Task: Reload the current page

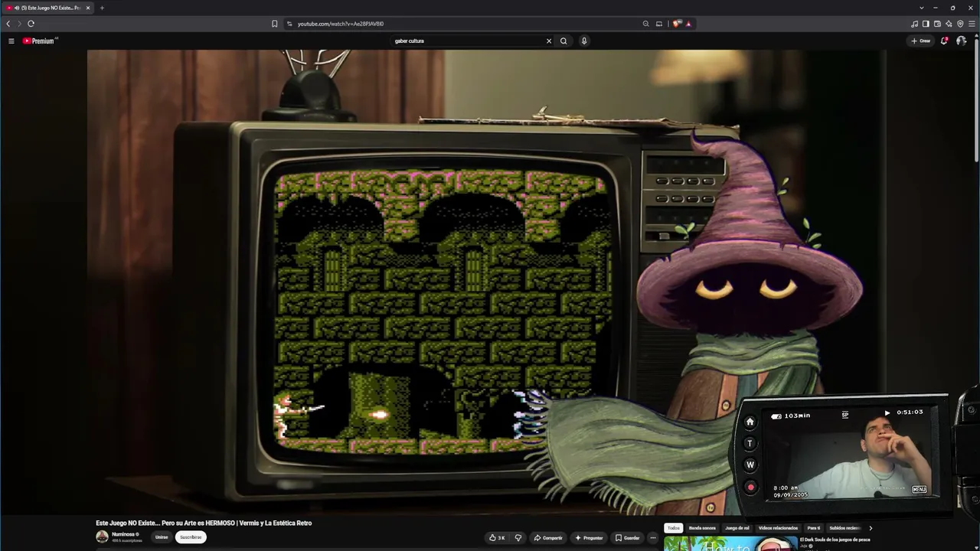Action: (x=31, y=24)
